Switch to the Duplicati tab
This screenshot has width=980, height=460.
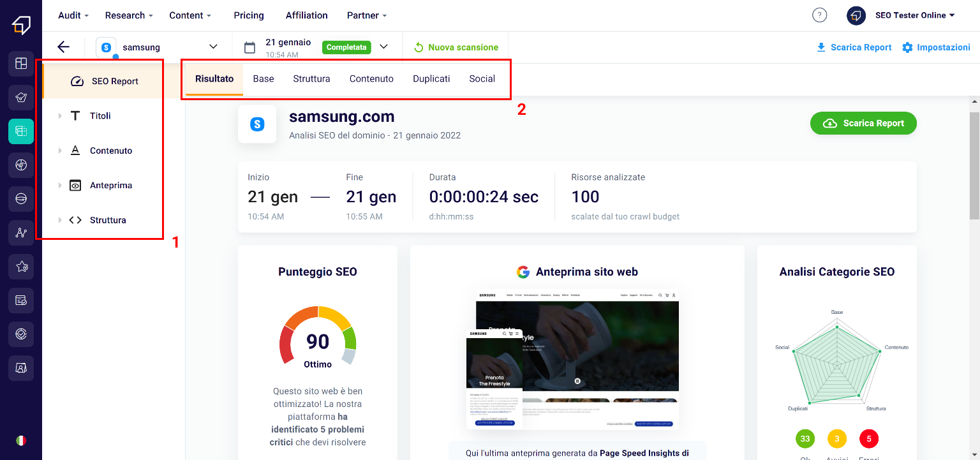pyautogui.click(x=431, y=79)
